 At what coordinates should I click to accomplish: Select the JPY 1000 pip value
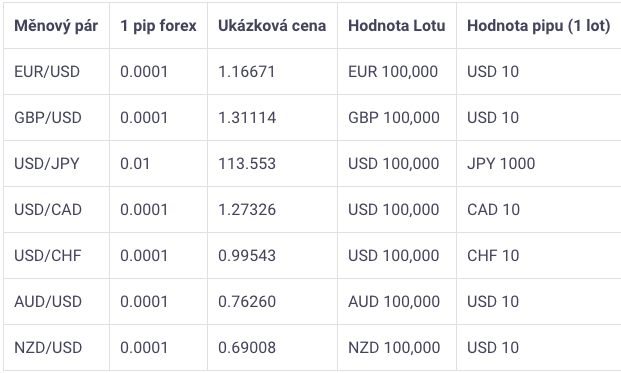[x=501, y=164]
